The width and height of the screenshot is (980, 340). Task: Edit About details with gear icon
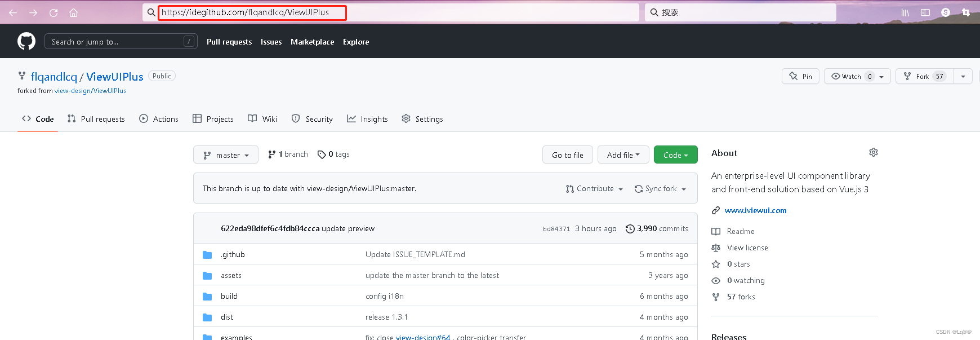pyautogui.click(x=874, y=152)
